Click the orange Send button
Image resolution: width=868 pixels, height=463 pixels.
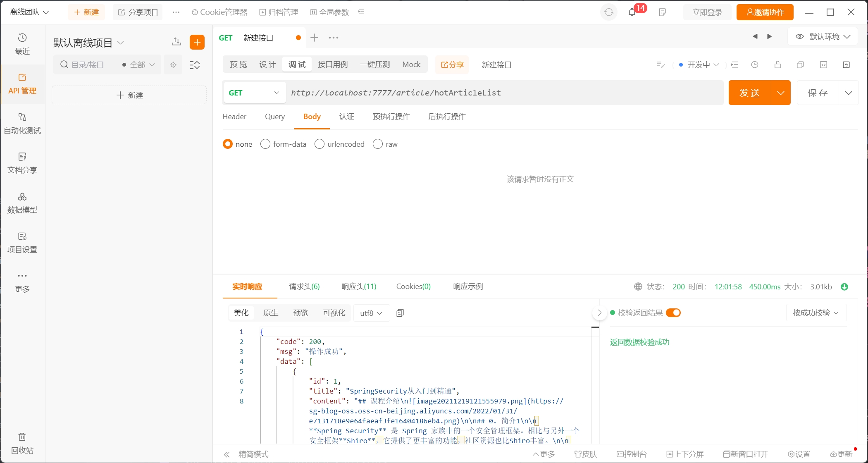[749, 93]
